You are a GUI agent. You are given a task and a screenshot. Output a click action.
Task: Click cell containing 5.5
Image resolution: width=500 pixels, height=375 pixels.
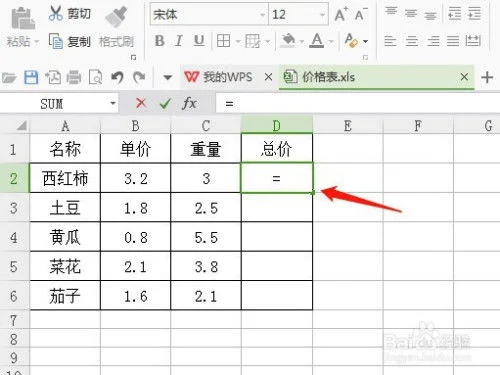(x=206, y=237)
